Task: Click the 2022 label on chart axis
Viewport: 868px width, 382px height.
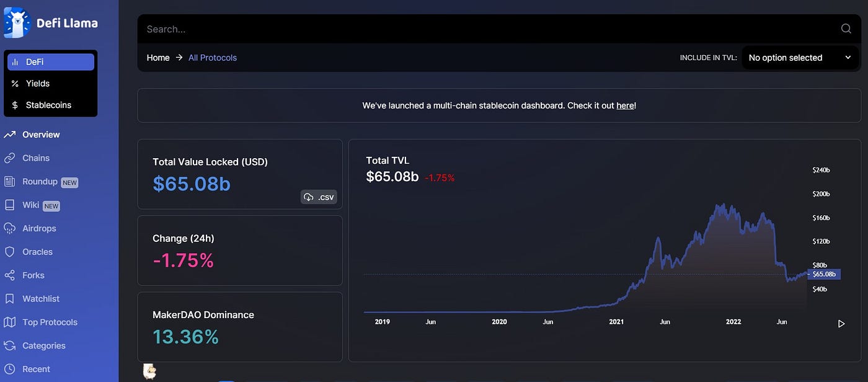Action: click(733, 322)
